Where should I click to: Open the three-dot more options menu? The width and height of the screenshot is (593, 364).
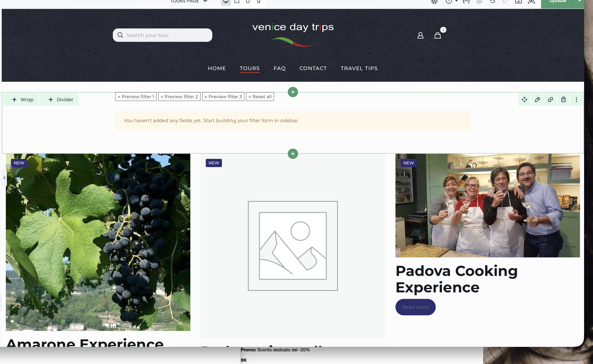(576, 100)
